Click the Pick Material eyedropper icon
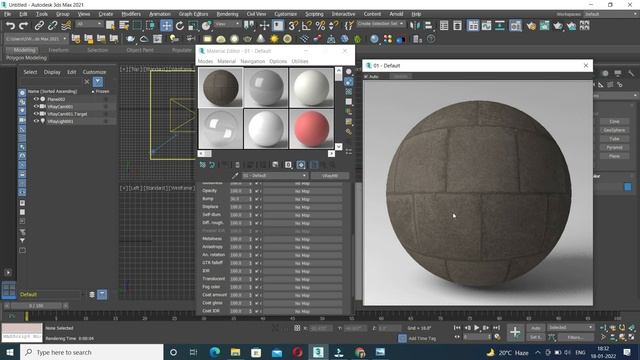This screenshot has width=640, height=360. [235, 176]
